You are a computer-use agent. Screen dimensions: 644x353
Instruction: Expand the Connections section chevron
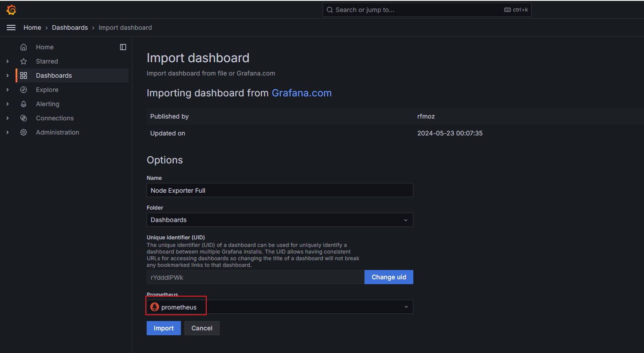8,118
